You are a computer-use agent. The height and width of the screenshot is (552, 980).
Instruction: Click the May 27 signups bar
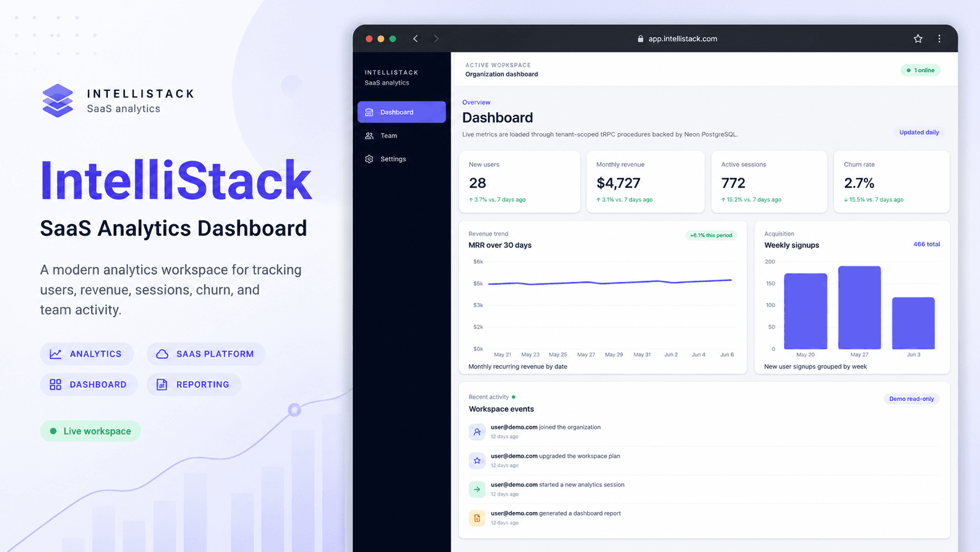tap(859, 308)
